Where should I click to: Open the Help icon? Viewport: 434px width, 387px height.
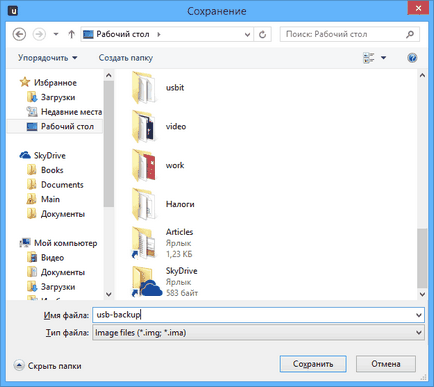point(412,58)
